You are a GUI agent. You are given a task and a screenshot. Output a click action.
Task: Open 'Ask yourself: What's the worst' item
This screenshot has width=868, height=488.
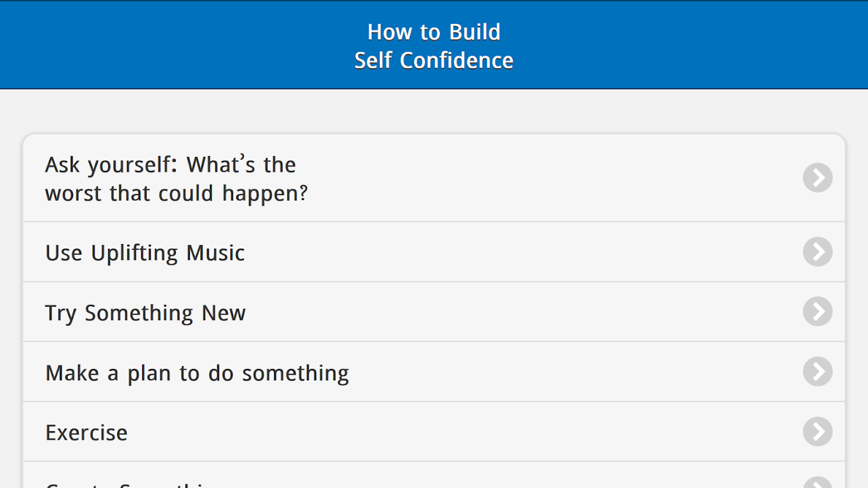coord(434,178)
